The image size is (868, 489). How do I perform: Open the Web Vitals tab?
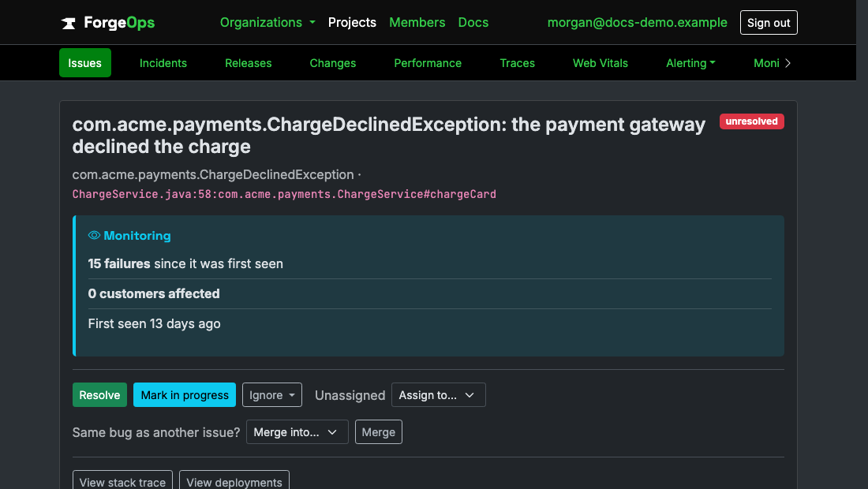click(600, 63)
